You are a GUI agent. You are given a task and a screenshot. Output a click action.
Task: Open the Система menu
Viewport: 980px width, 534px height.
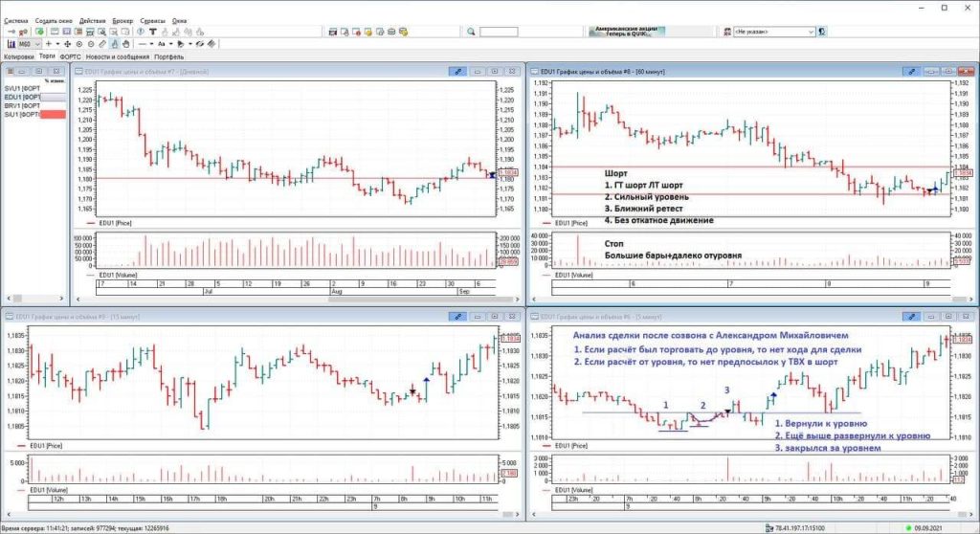point(16,21)
